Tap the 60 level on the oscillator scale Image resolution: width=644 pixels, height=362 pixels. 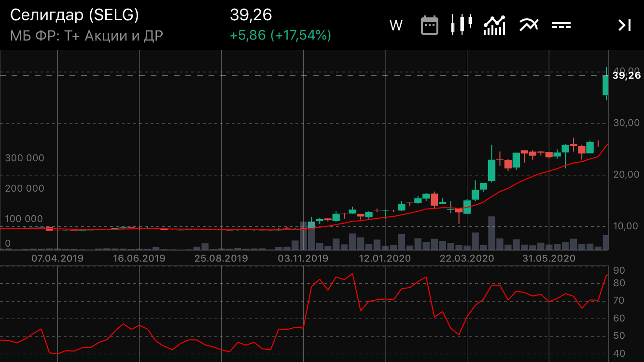pos(619,319)
